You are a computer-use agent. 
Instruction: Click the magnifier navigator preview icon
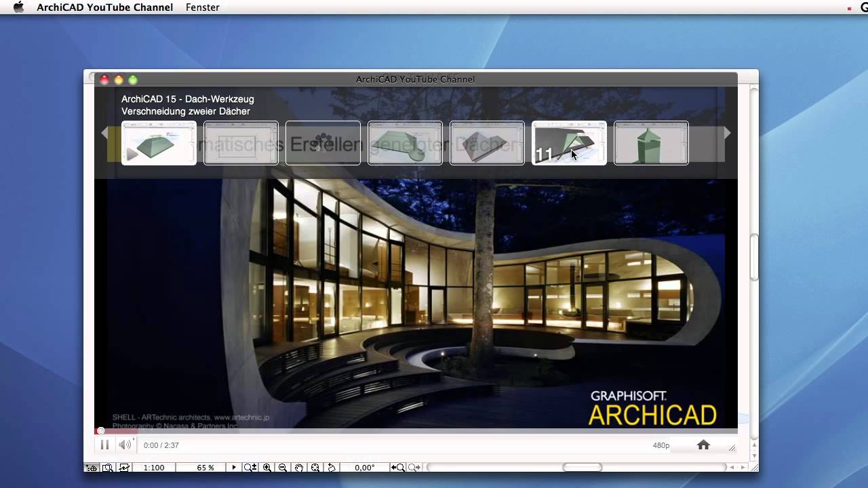[108, 468]
